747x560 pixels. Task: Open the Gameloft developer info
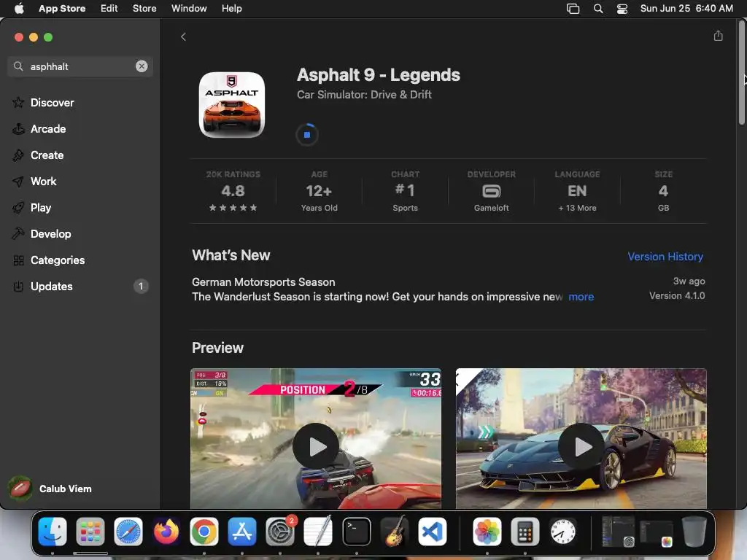(x=491, y=191)
